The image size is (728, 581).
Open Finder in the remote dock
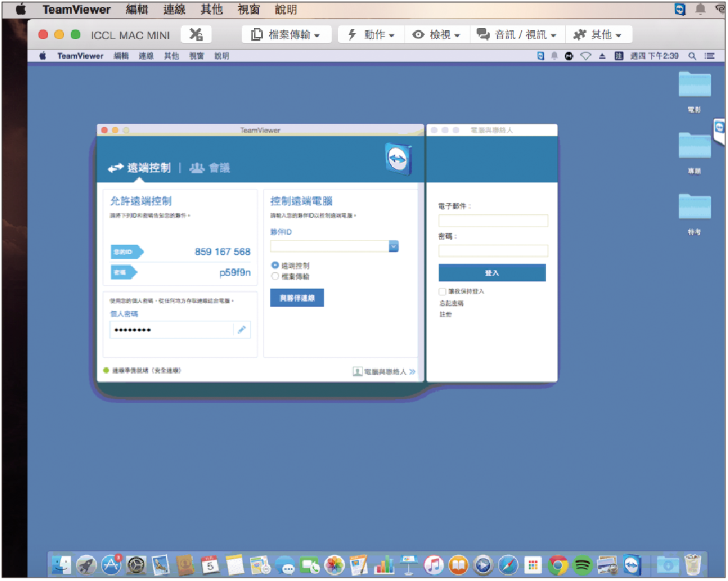pyautogui.click(x=61, y=565)
